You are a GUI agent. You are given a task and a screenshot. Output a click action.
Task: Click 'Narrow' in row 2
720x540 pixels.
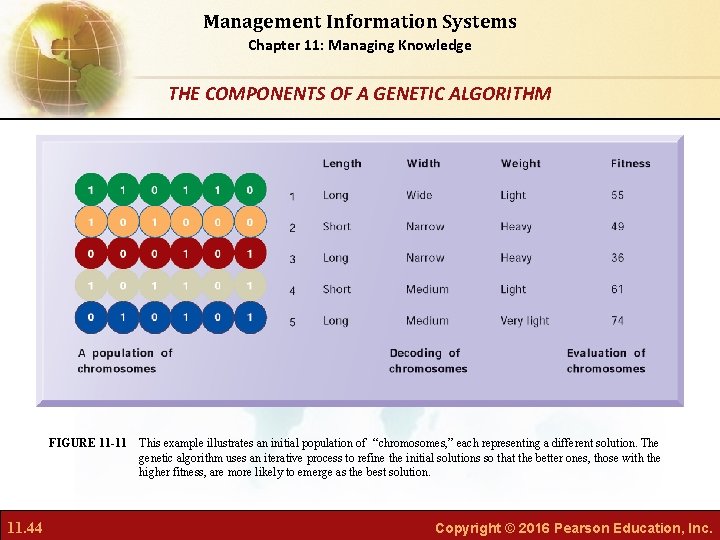[425, 226]
